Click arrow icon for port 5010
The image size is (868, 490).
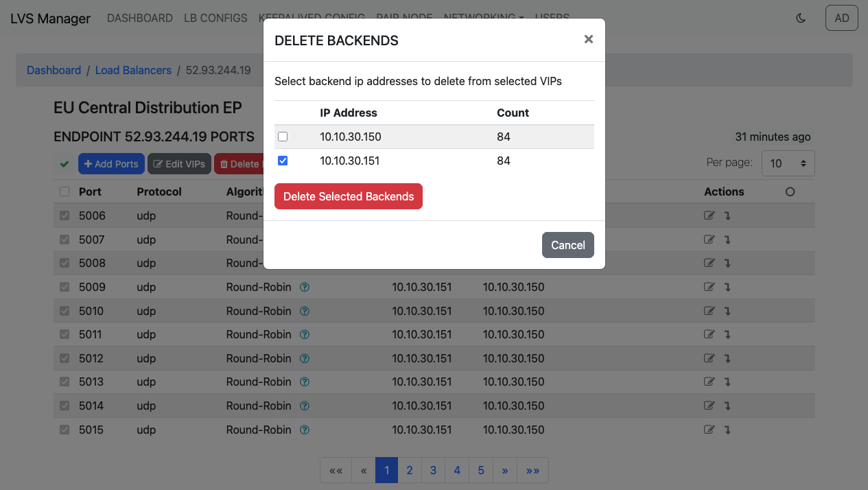tap(727, 312)
